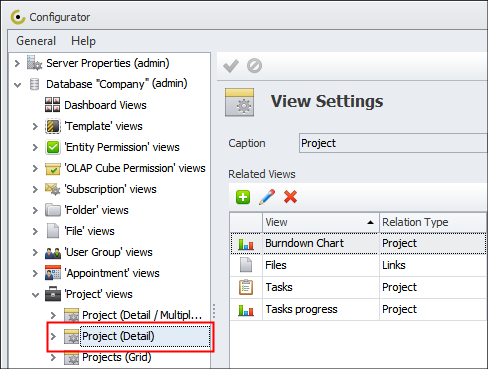This screenshot has width=488, height=369.
Task: Open the Help menu
Action: tap(83, 41)
